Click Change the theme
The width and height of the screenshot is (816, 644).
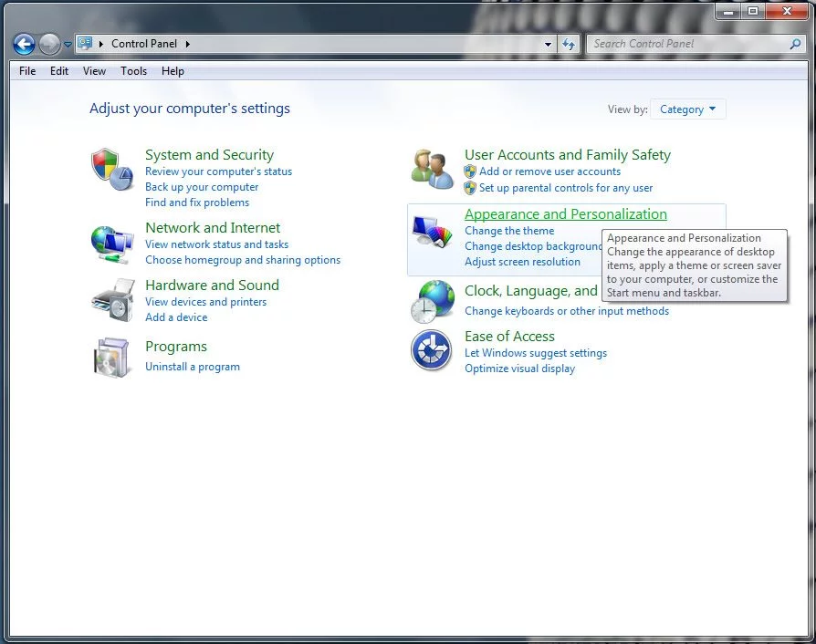pyautogui.click(x=509, y=231)
